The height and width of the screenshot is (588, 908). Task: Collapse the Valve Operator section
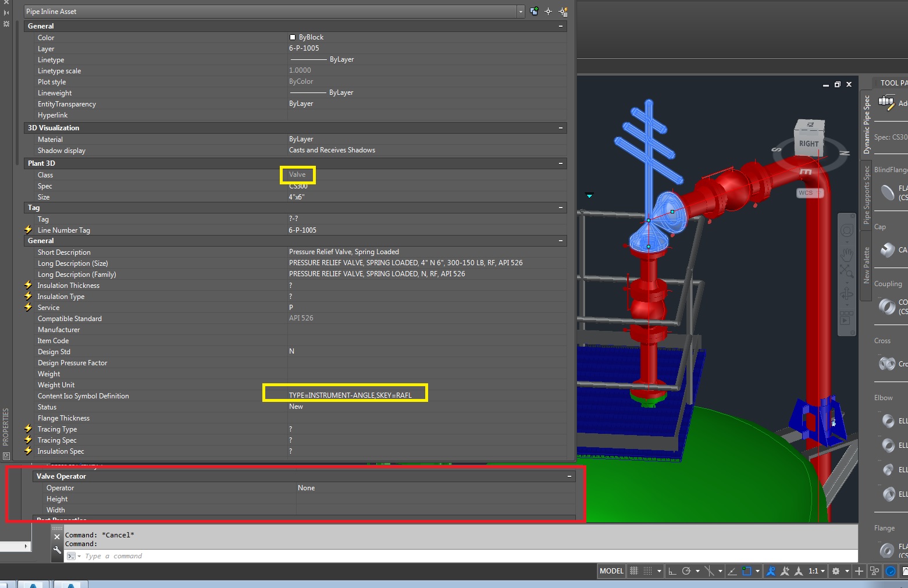569,476
